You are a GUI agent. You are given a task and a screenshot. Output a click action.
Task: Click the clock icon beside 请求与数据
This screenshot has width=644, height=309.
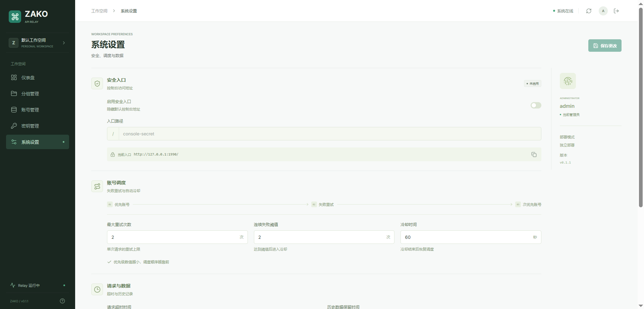click(97, 290)
